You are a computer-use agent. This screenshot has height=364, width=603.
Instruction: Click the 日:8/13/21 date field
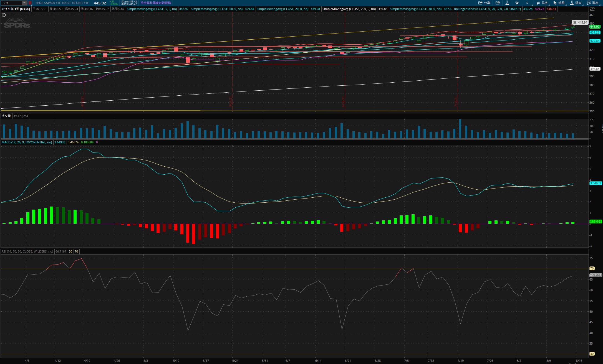[x=40, y=9]
